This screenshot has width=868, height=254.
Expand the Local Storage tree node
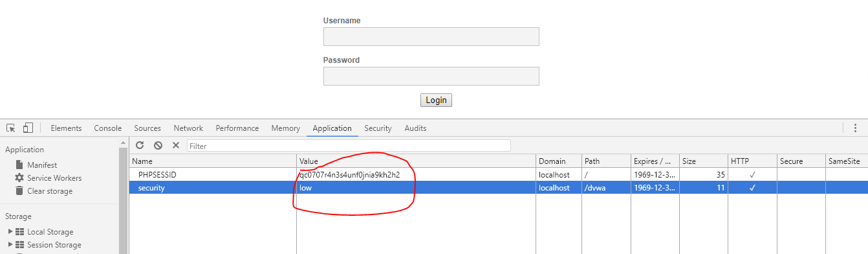click(10, 232)
